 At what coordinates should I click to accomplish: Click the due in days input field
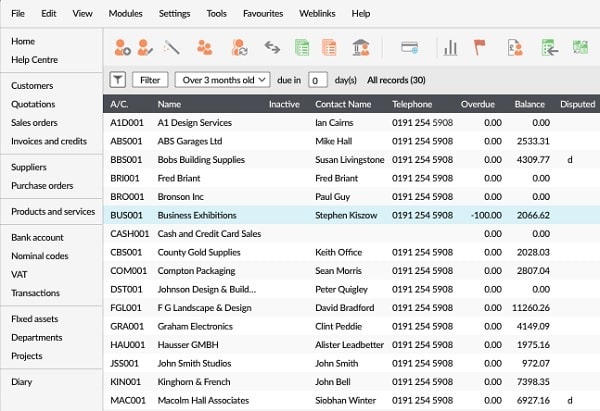click(x=318, y=80)
